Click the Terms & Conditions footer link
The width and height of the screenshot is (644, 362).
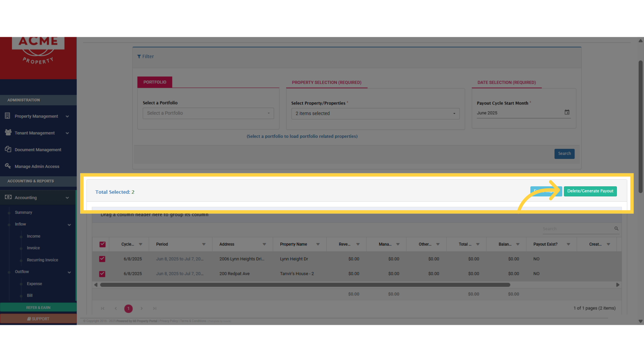coord(193,321)
